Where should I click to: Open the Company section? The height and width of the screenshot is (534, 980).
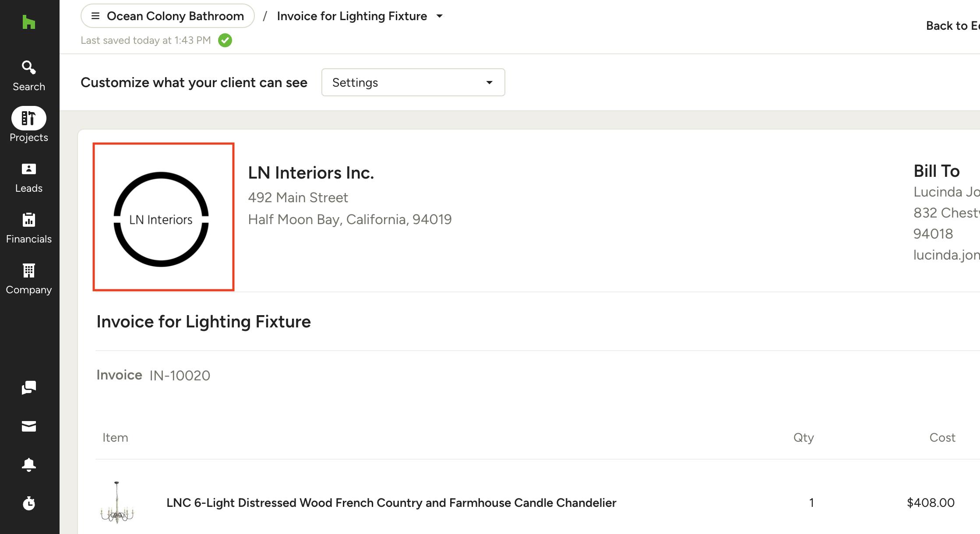[x=29, y=280]
